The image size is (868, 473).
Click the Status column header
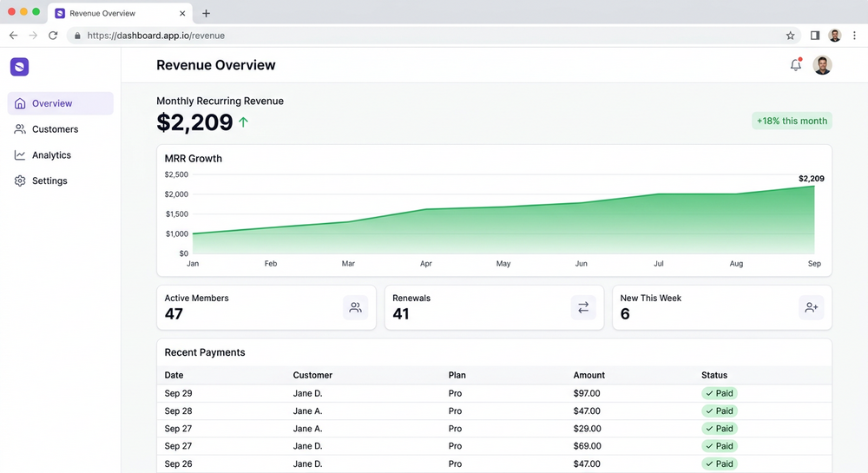714,375
